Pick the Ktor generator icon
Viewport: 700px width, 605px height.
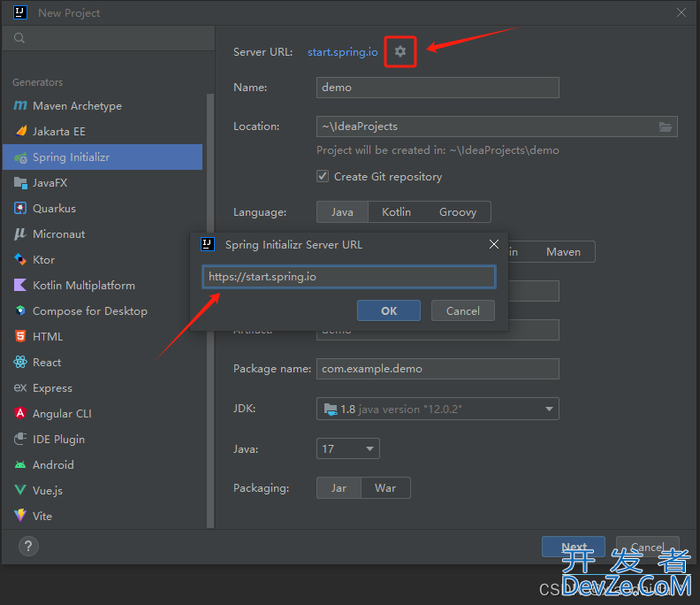[x=20, y=259]
